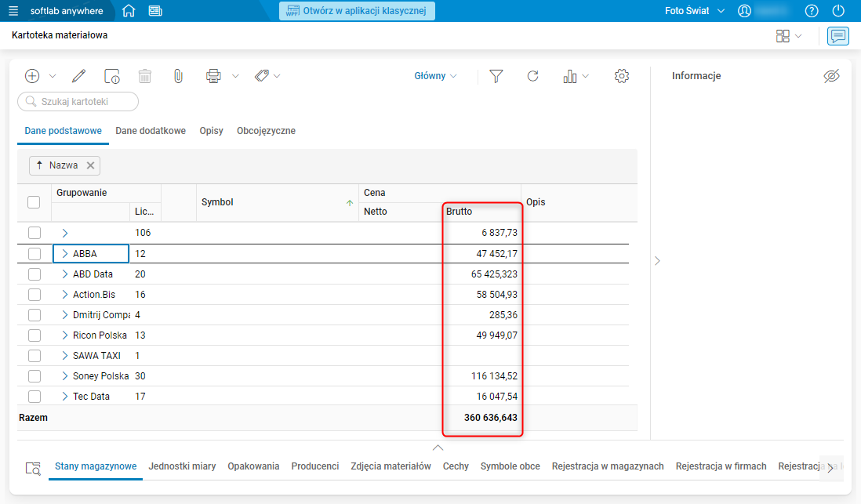Open the help question mark icon
Viewport: 861px width, 504px height.
[811, 11]
